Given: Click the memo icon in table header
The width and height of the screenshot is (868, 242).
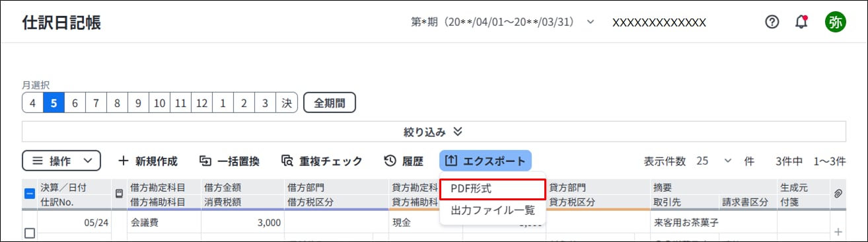Looking at the screenshot, I should 119,194.
